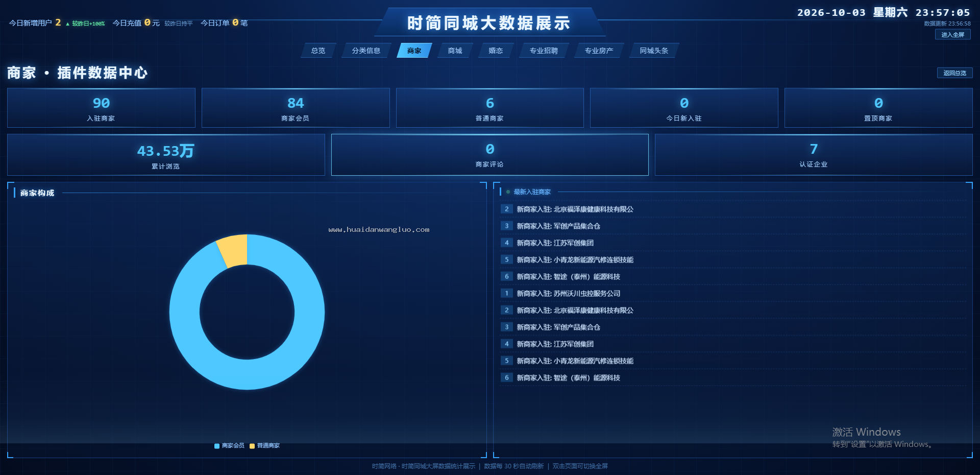
Task: Click the 商家 · 插件数据中心 heading
Action: point(78,73)
